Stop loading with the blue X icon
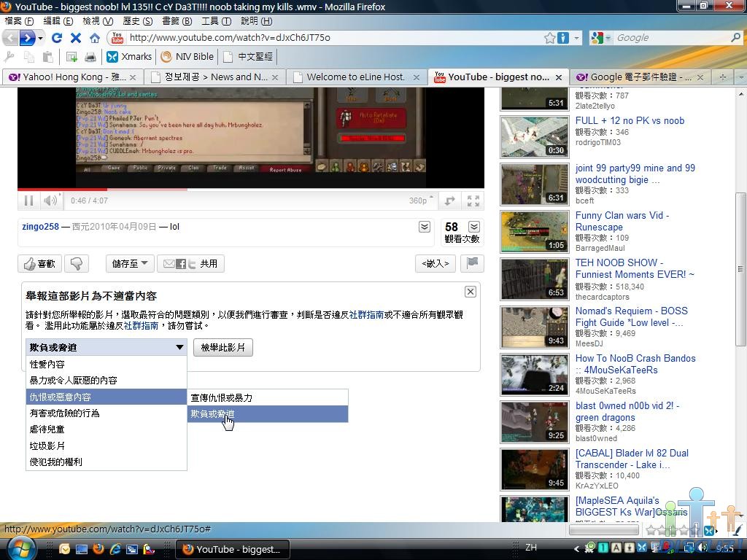Image resolution: width=747 pixels, height=560 pixels. 76,38
